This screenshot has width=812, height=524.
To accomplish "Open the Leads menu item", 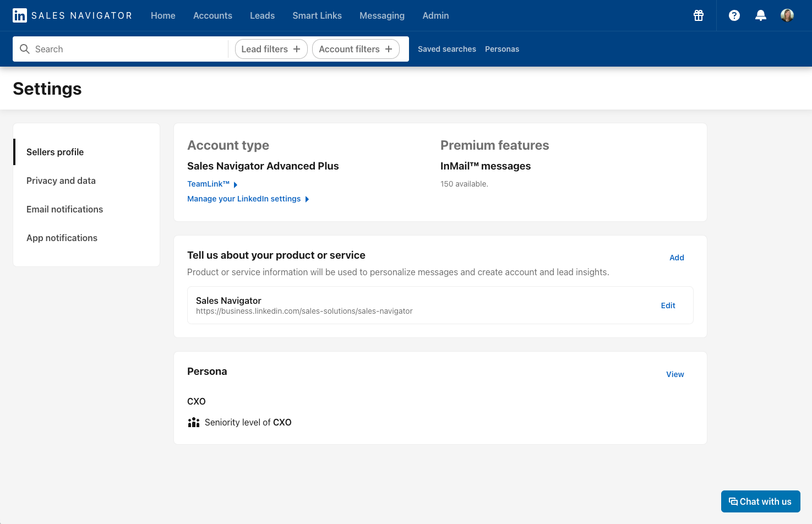I will pos(262,15).
